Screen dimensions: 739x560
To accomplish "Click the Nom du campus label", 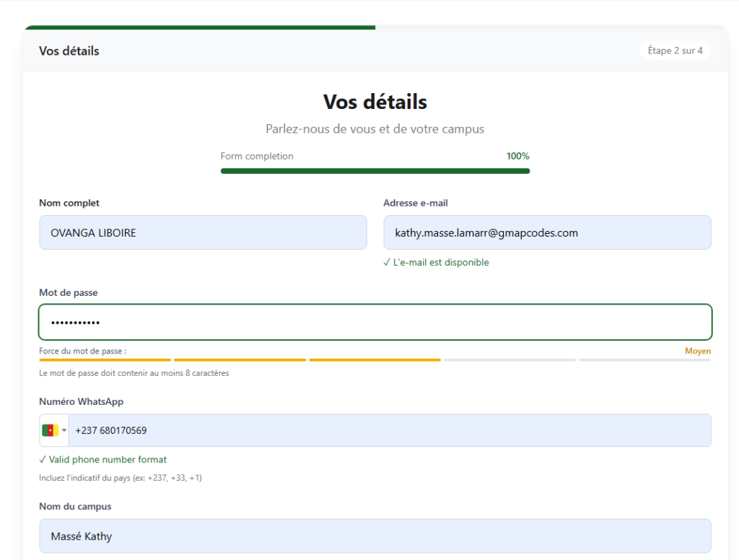I will (75, 507).
